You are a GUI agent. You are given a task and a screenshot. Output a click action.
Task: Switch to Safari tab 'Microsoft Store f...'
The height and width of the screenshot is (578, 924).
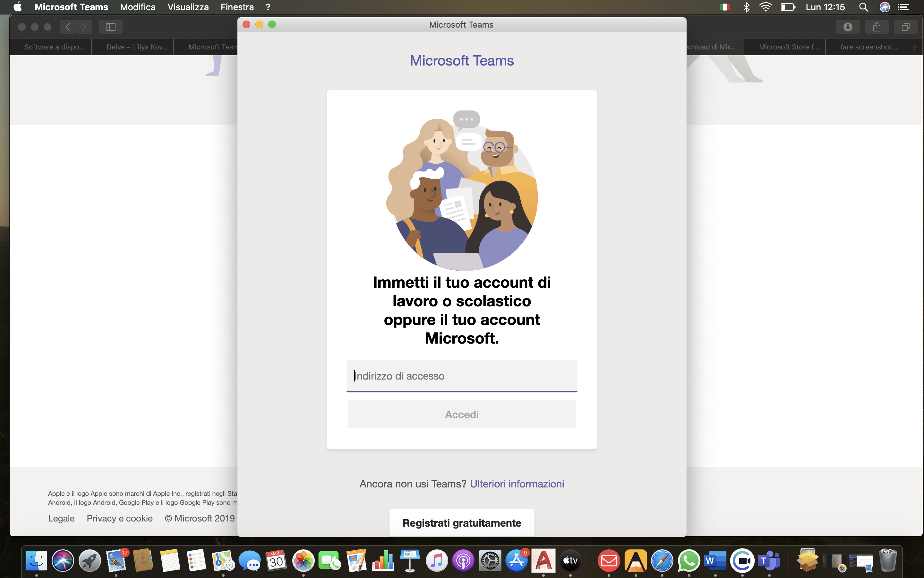pos(785,47)
